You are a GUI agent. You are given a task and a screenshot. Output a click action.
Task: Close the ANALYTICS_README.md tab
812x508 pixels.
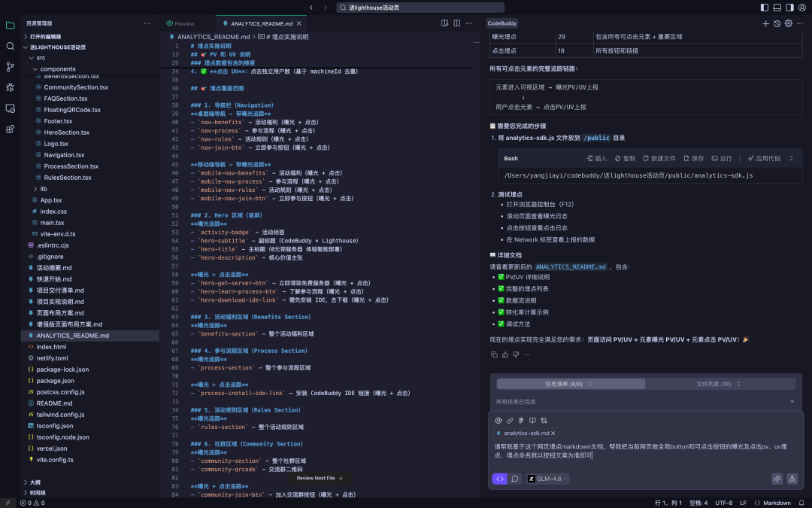click(x=298, y=24)
